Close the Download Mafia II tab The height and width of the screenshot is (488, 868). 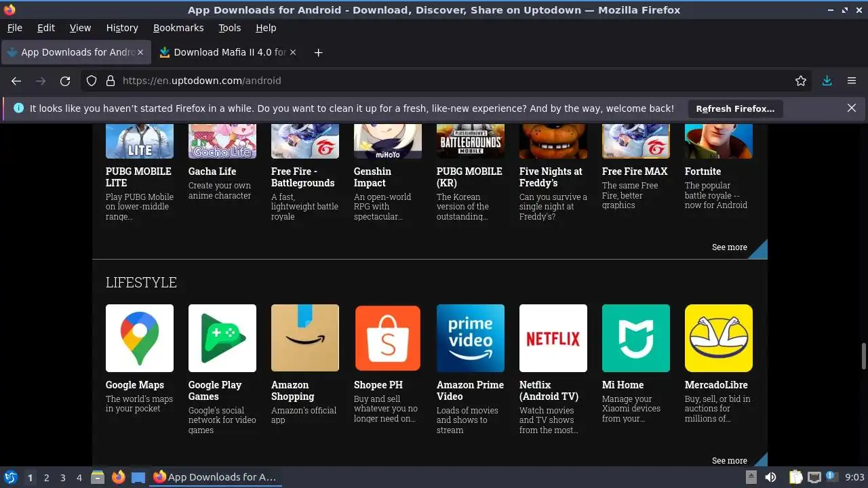point(293,52)
